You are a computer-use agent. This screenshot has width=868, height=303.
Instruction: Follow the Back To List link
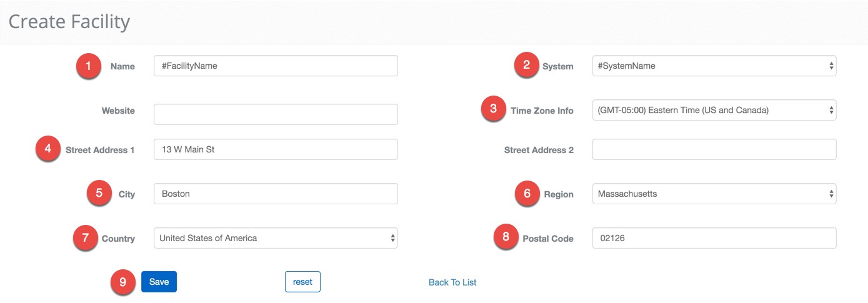click(452, 282)
